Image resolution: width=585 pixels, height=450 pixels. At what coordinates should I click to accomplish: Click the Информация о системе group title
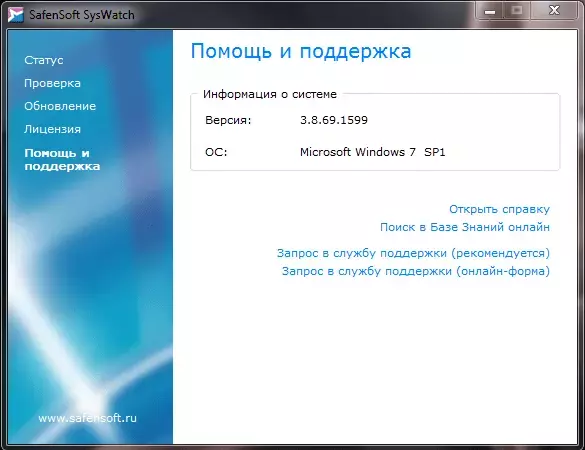click(270, 94)
